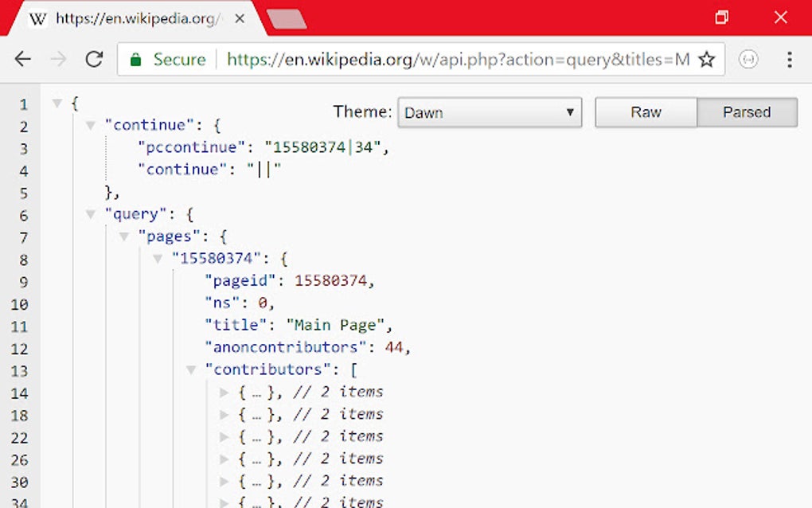
Task: Open the Theme dropdown showing Dawn
Action: [489, 112]
